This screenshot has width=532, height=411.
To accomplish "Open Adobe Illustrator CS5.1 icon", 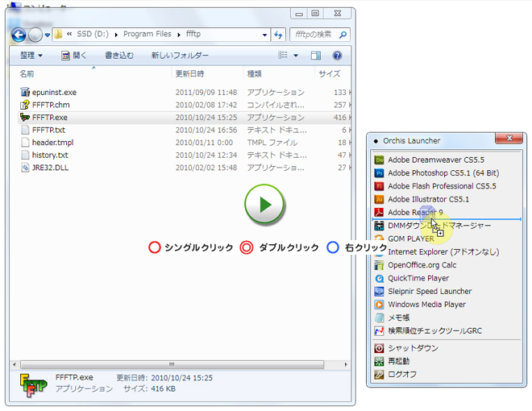I will click(x=379, y=199).
